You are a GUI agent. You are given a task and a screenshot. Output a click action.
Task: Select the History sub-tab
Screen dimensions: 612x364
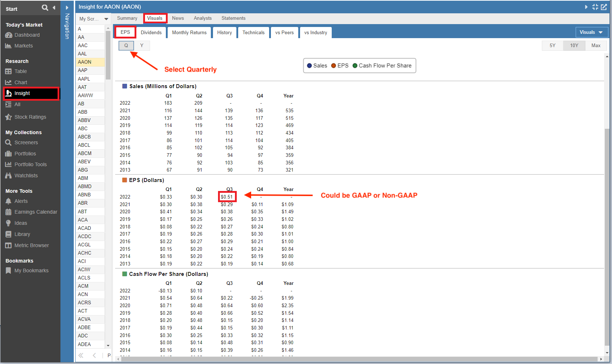[225, 33]
